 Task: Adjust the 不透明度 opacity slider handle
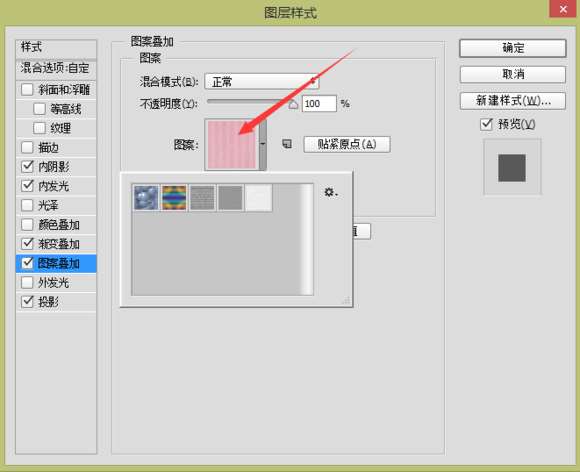click(x=293, y=104)
